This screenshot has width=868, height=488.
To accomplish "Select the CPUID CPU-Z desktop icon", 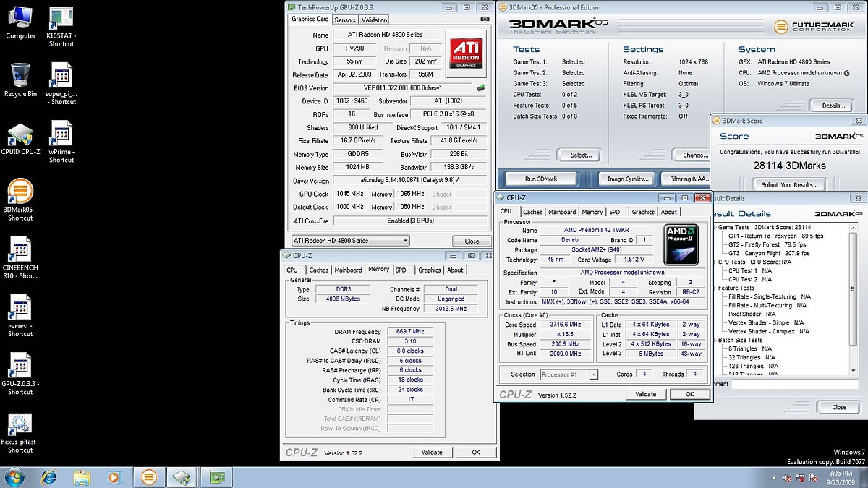I will [20, 142].
